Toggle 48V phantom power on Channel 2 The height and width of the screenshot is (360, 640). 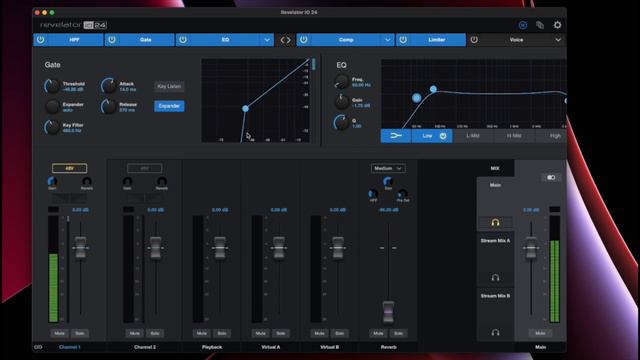(x=144, y=168)
